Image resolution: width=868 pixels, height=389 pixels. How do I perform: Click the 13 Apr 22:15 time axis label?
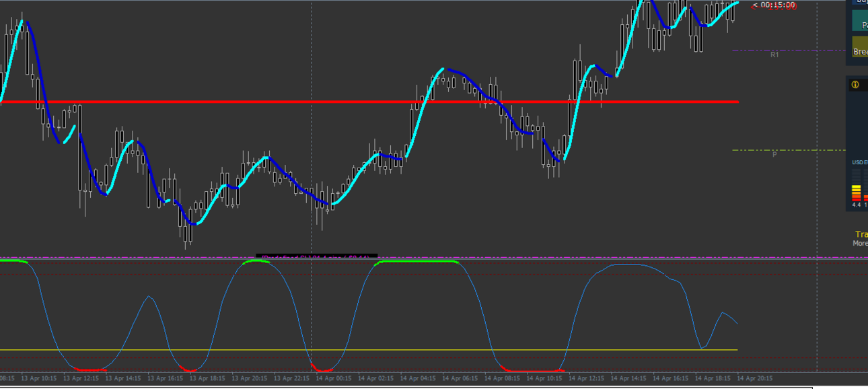(291, 378)
